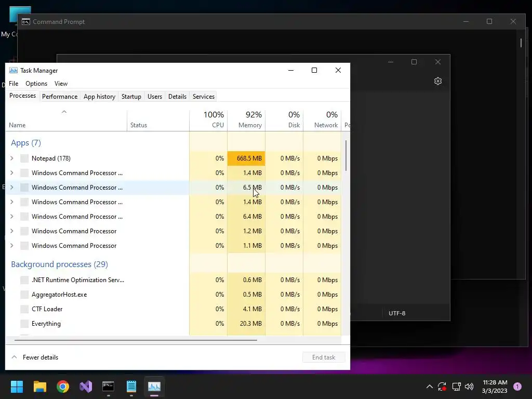Click the .NET Runtime Optimization Service icon
Viewport: 532px width, 399px height.
coord(24,280)
